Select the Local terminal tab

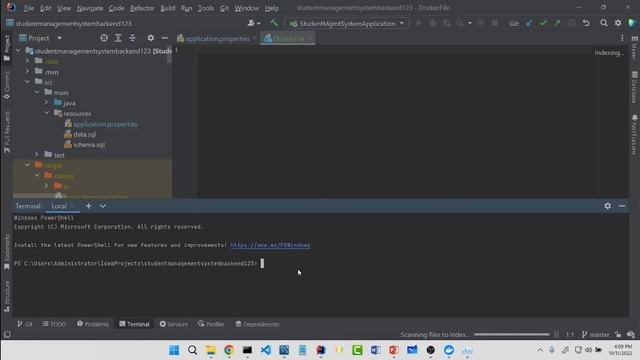(x=59, y=206)
